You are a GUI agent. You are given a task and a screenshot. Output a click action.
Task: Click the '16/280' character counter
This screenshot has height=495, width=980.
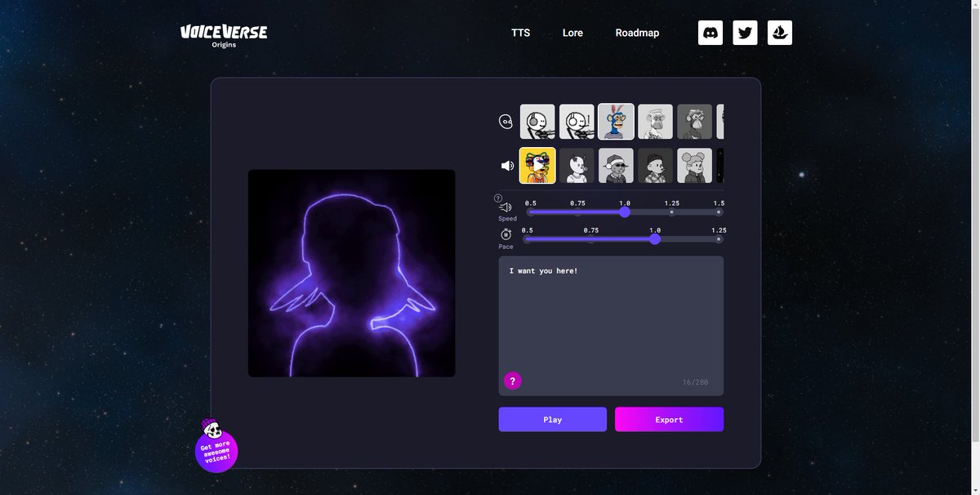click(696, 382)
